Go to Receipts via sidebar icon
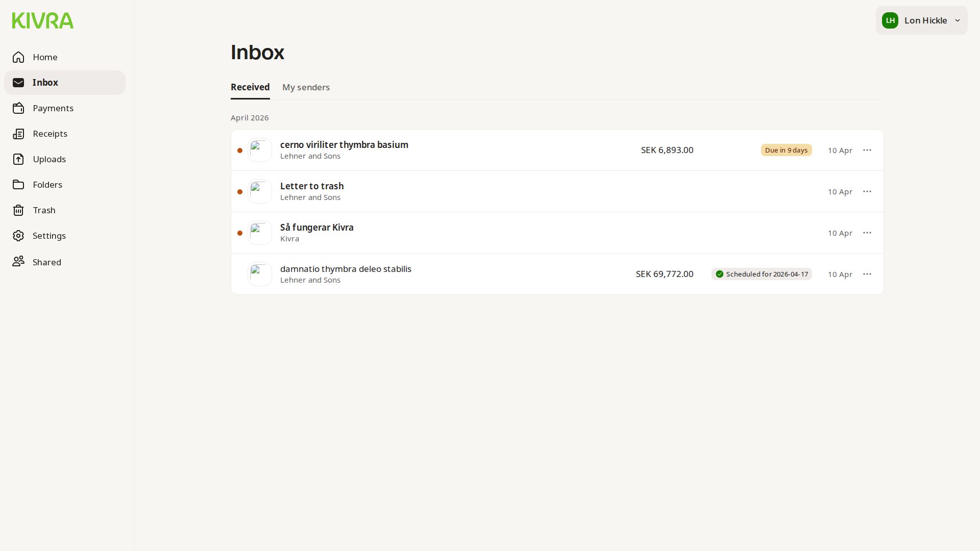The height and width of the screenshot is (551, 980). (x=18, y=134)
